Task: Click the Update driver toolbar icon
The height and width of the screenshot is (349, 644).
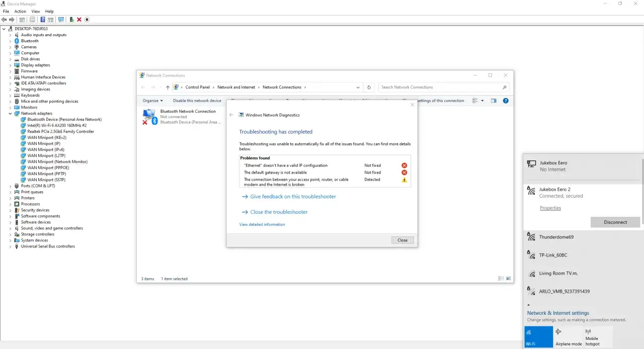Action: (71, 20)
